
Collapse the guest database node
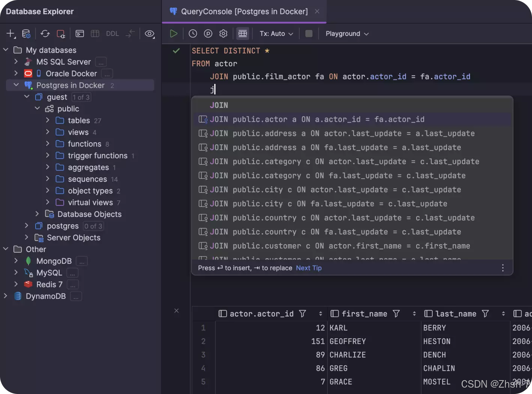[27, 97]
